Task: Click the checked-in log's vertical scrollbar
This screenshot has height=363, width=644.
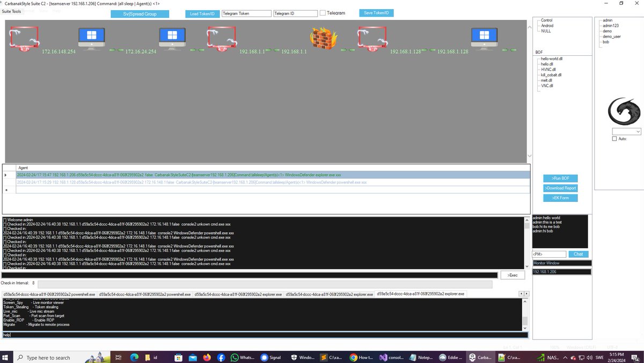Action: pyautogui.click(x=527, y=243)
